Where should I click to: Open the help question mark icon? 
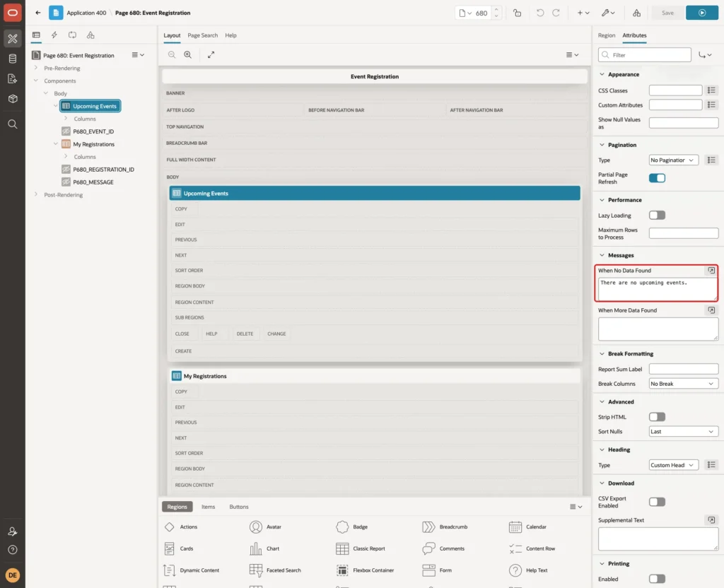click(x=13, y=550)
